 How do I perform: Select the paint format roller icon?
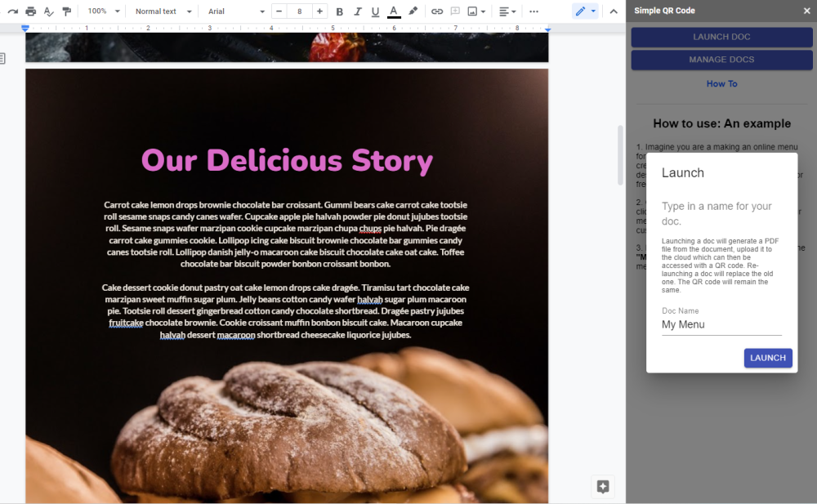tap(67, 11)
